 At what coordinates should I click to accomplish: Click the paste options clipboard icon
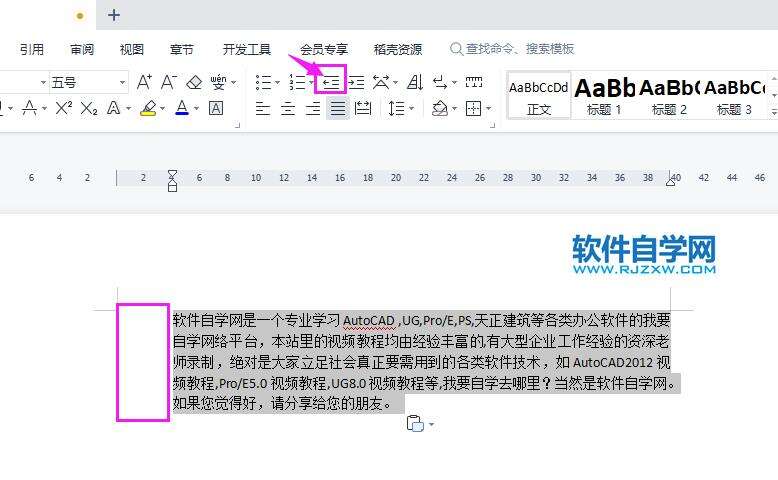tap(415, 423)
